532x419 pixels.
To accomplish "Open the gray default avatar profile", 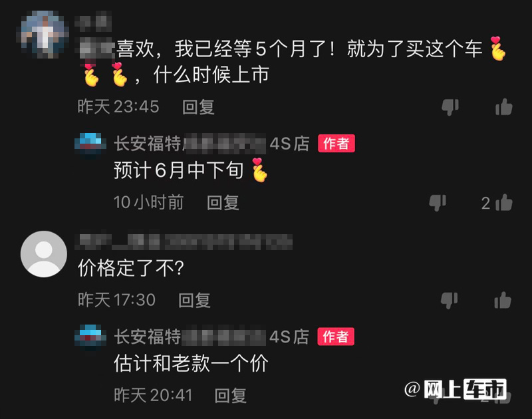I will [x=44, y=254].
